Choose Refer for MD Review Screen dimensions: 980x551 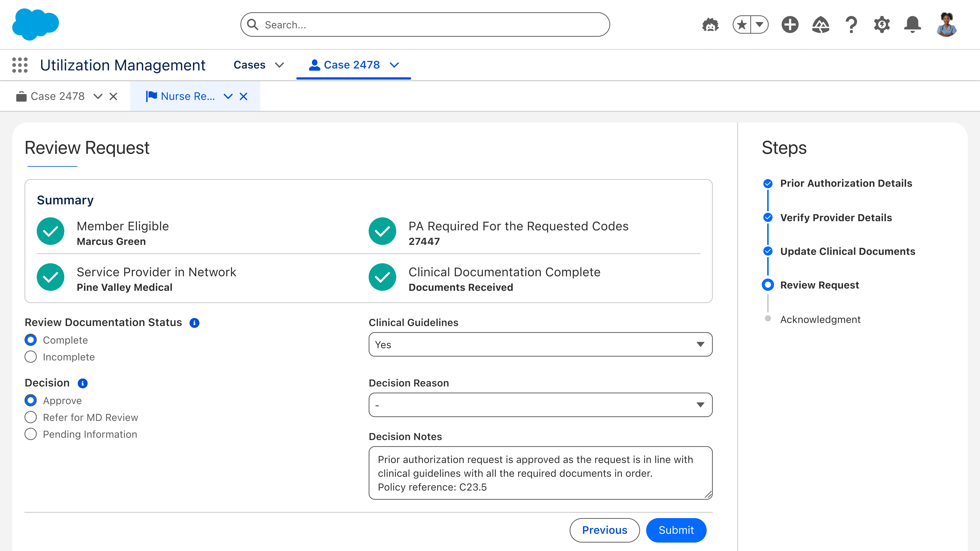click(x=31, y=417)
